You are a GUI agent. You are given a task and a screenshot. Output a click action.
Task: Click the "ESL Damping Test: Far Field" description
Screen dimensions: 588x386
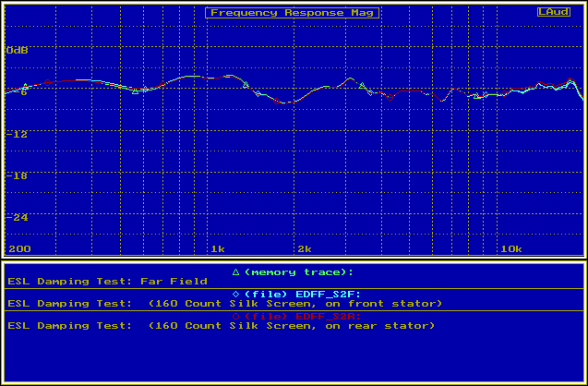coord(108,282)
